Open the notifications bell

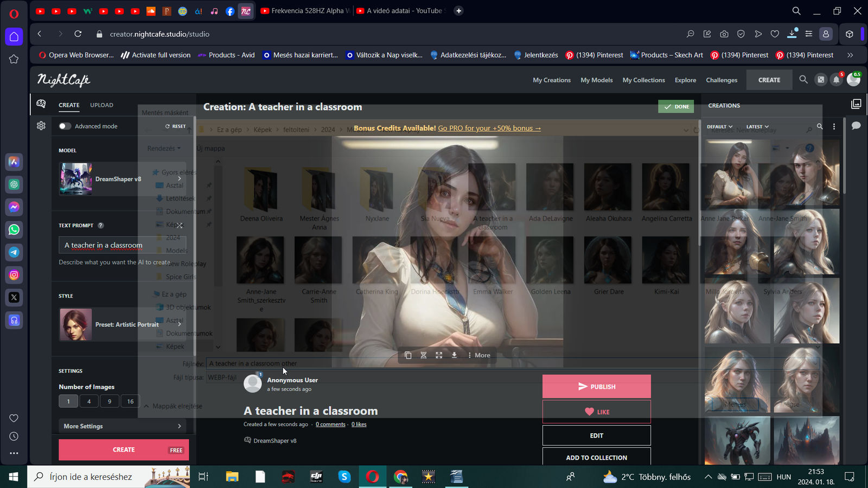837,80
